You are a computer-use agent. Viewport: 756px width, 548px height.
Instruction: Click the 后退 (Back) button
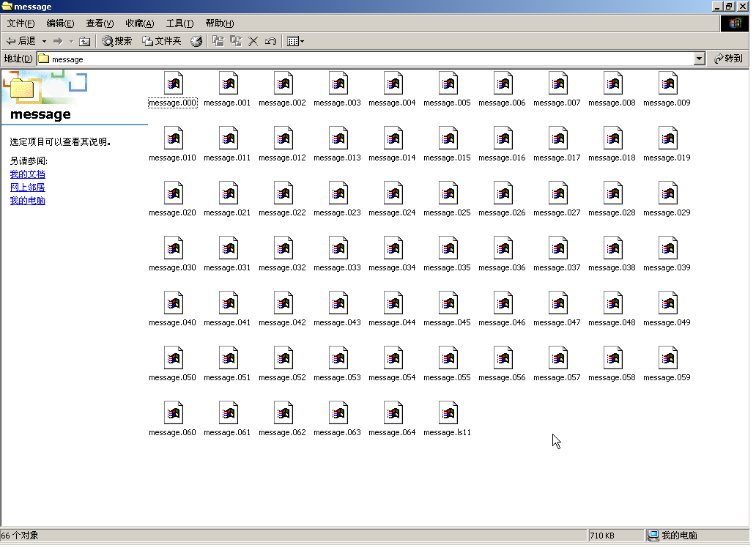coord(21,41)
